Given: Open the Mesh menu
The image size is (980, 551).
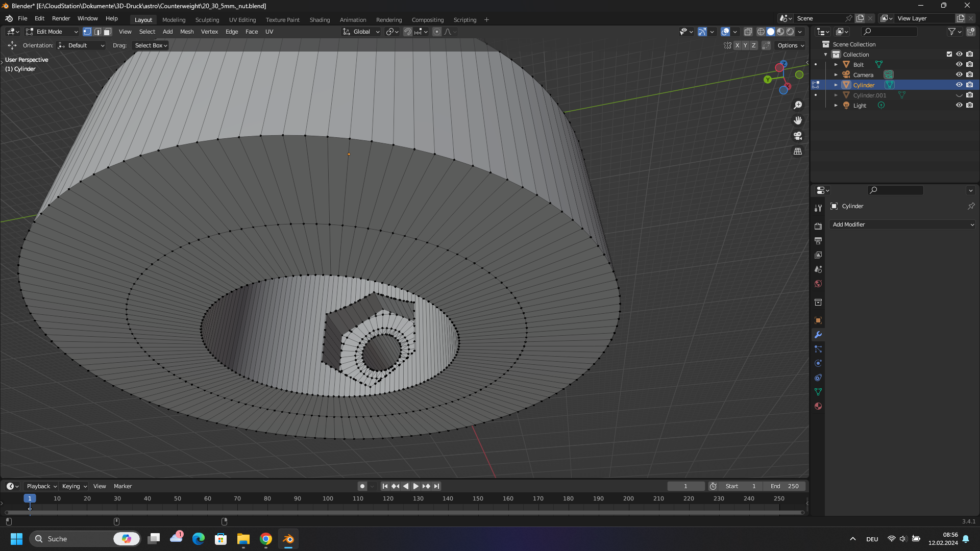Looking at the screenshot, I should pyautogui.click(x=187, y=32).
